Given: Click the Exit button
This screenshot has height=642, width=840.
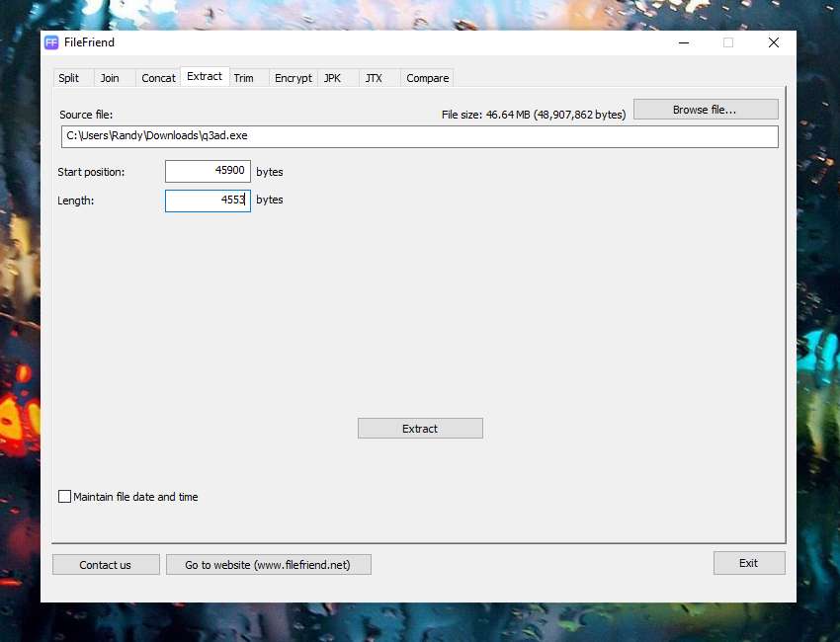Looking at the screenshot, I should (749, 563).
